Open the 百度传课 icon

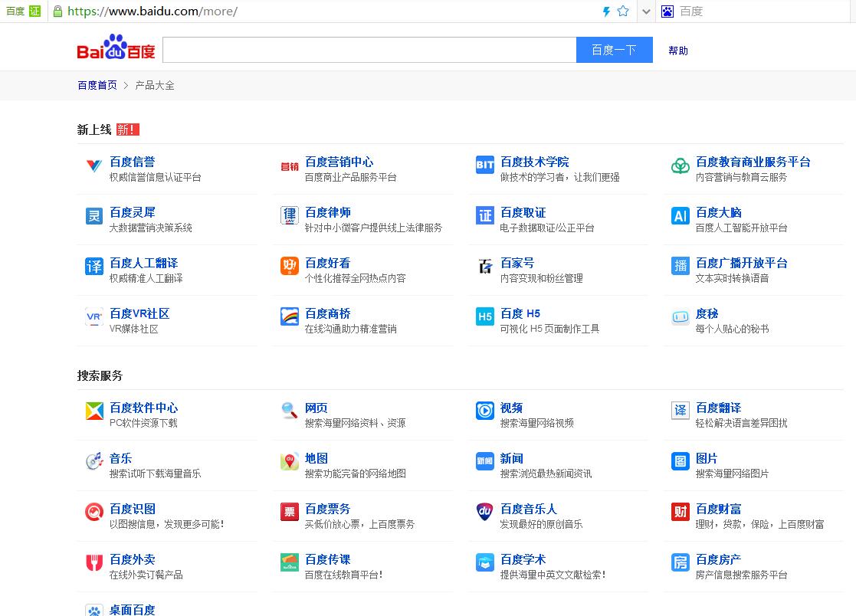(290, 562)
